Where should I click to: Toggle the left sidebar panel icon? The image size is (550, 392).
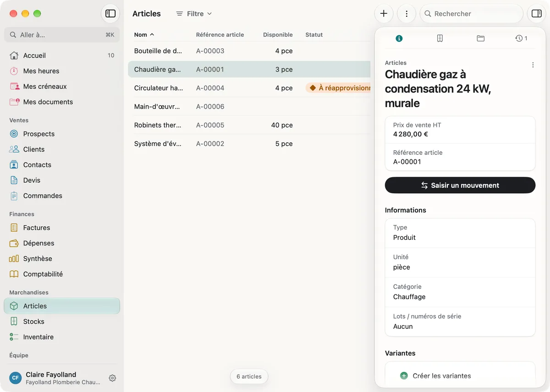[110, 14]
